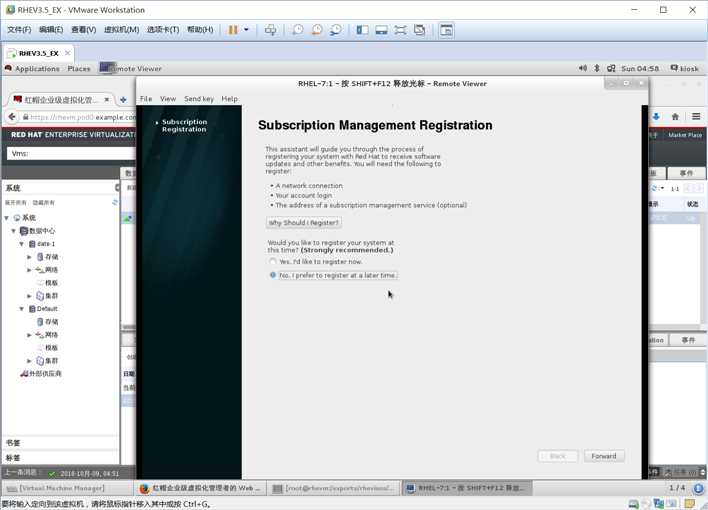Open Firefox hamburger menu

tap(696, 117)
